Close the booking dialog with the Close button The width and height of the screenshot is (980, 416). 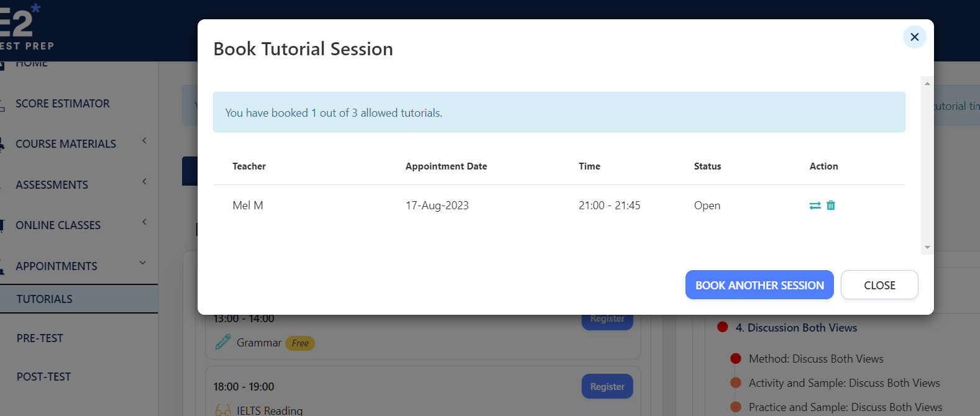(879, 284)
